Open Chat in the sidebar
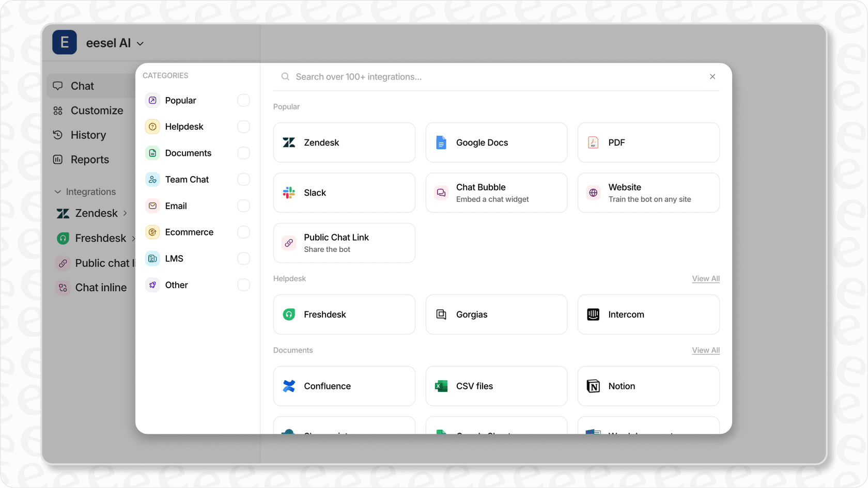Image resolution: width=868 pixels, height=488 pixels. [91, 86]
